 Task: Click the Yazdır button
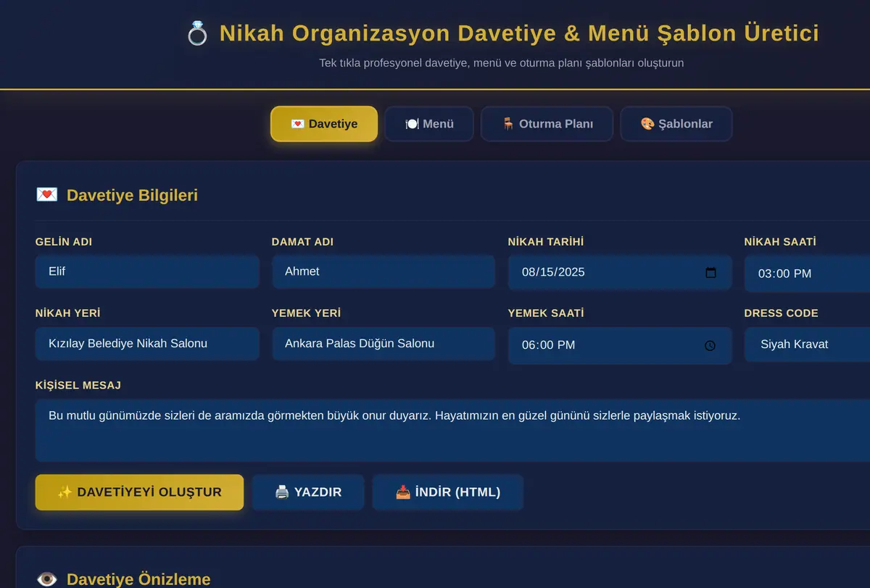click(x=308, y=492)
